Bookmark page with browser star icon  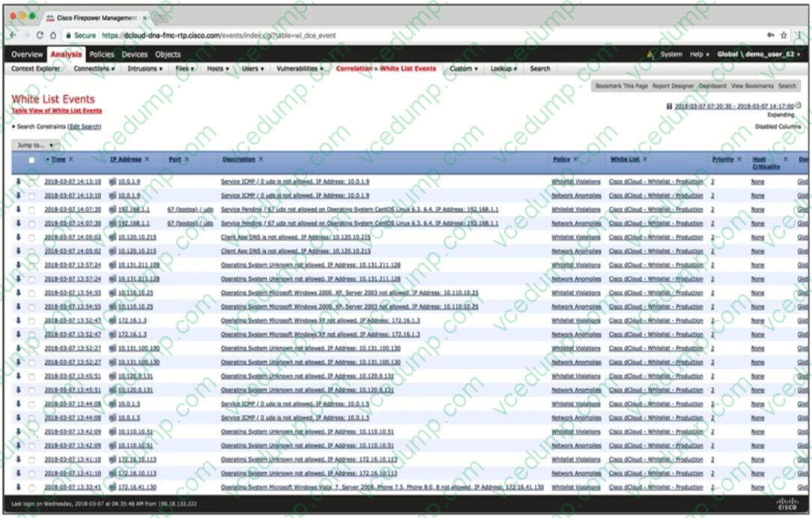tap(784, 35)
